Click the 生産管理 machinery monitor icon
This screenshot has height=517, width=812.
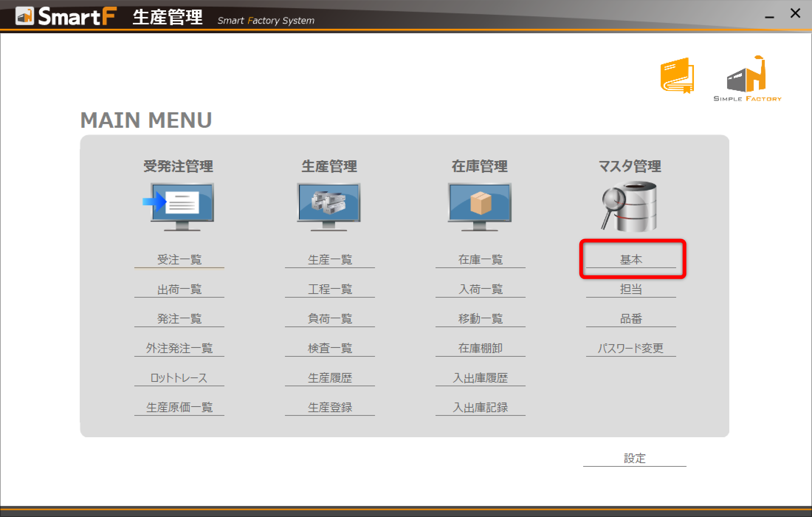329,206
